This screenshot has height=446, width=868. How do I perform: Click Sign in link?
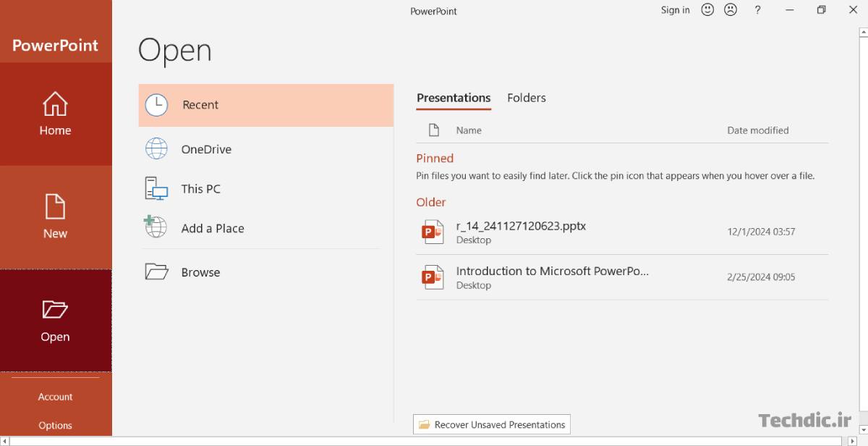coord(675,10)
